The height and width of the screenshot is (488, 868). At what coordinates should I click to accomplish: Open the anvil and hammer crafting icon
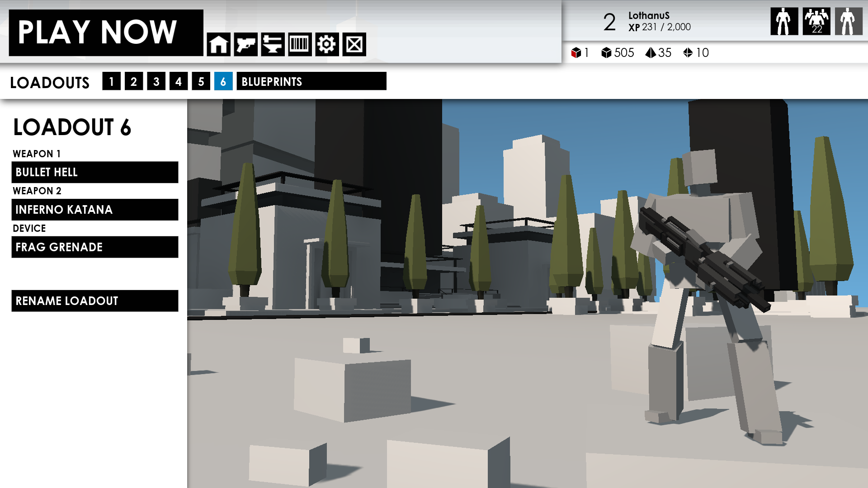[x=273, y=44]
